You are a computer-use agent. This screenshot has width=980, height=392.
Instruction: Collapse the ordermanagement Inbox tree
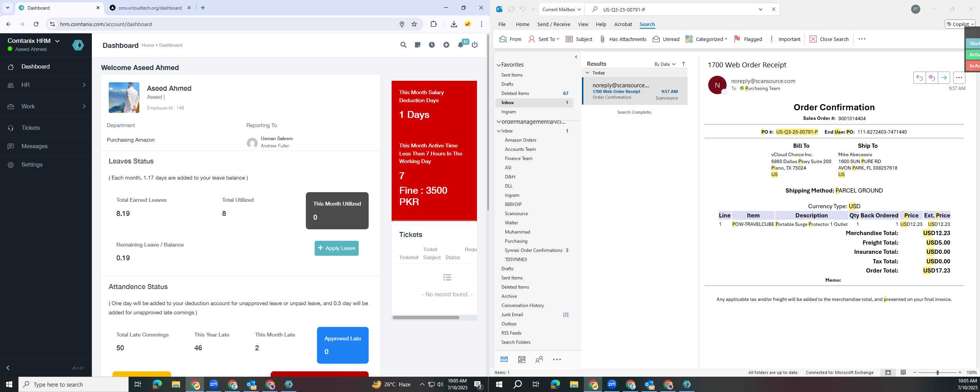[499, 131]
